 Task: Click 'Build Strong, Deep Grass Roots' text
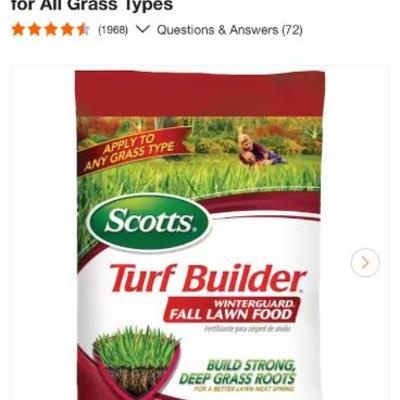click(237, 373)
